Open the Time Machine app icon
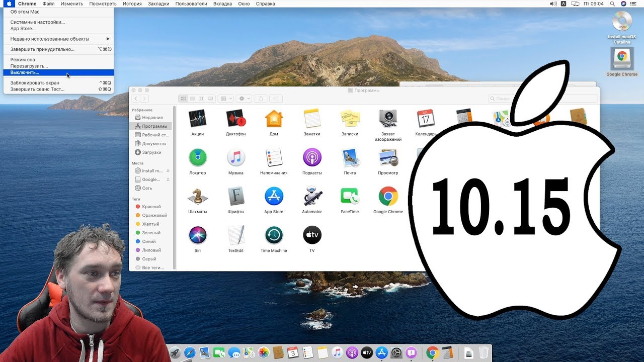 click(274, 235)
